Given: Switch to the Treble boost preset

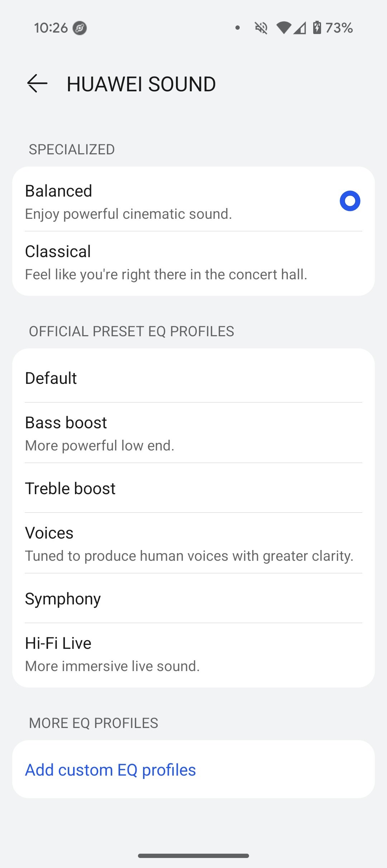Looking at the screenshot, I should 193,488.
